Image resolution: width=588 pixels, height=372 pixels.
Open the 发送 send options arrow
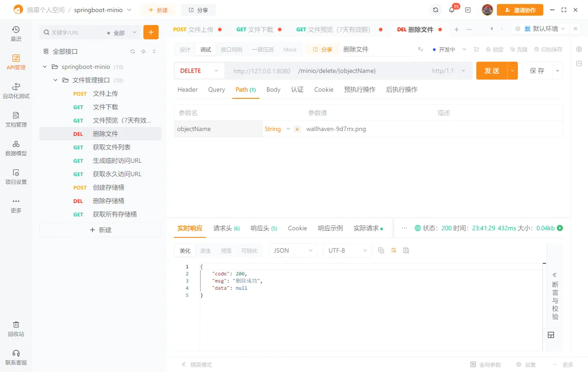click(x=512, y=71)
